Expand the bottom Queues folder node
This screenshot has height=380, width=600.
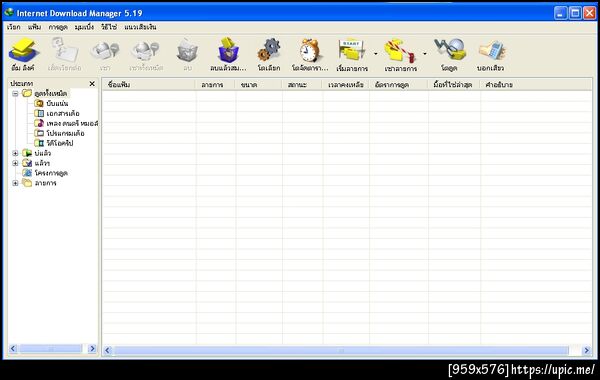point(15,183)
